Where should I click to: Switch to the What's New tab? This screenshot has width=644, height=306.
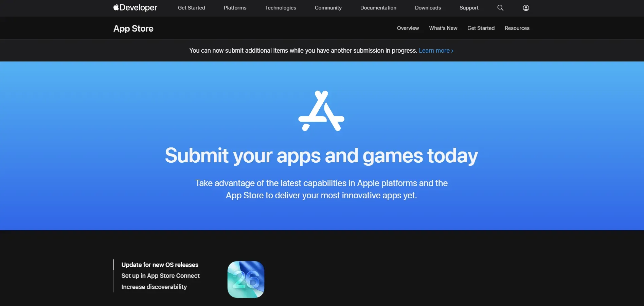[443, 28]
